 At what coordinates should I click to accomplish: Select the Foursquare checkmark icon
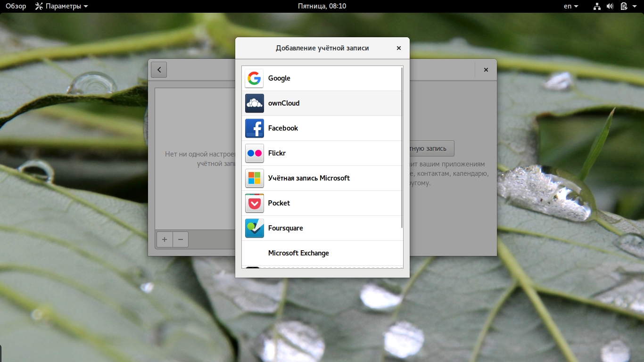(x=254, y=228)
